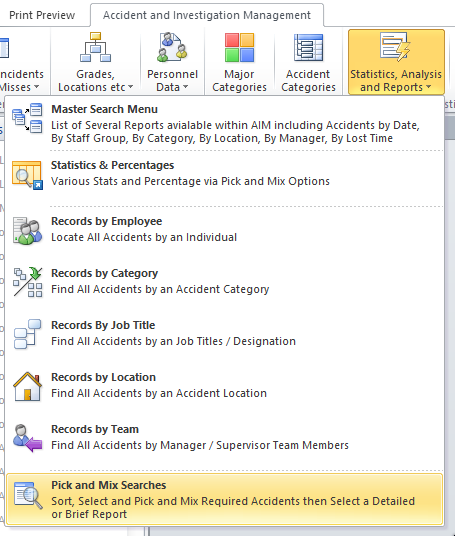The height and width of the screenshot is (536, 455).
Task: Open Accident Categories from the ribbon
Action: coord(308,62)
